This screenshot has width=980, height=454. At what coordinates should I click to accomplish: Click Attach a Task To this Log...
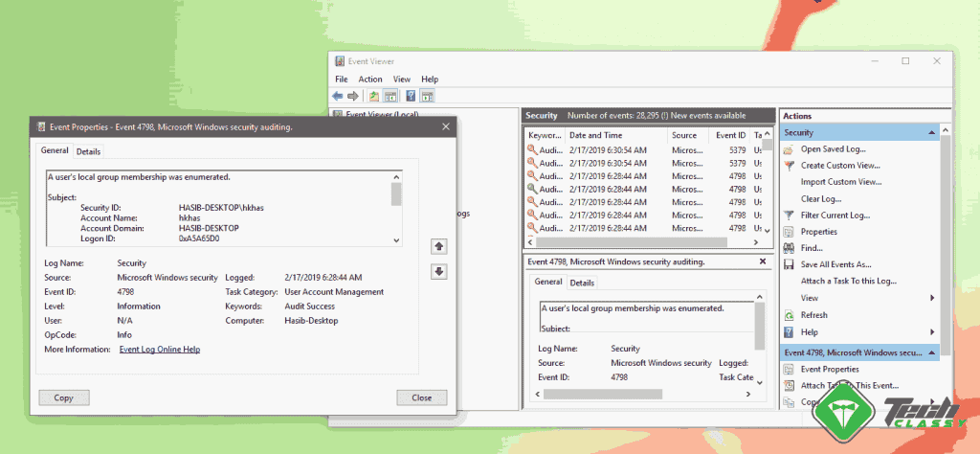click(848, 282)
